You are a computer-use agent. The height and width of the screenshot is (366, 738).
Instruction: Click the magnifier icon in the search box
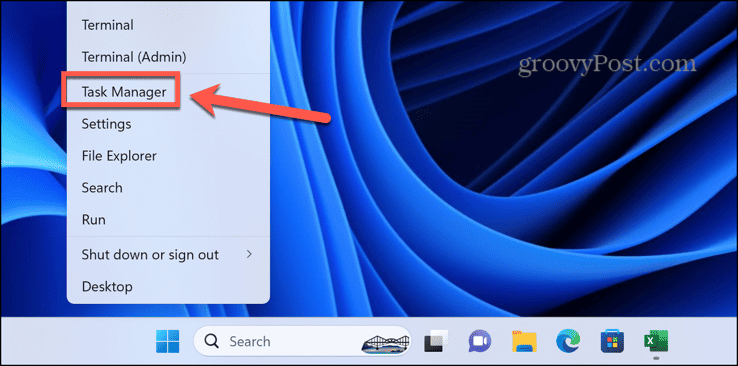(x=212, y=341)
